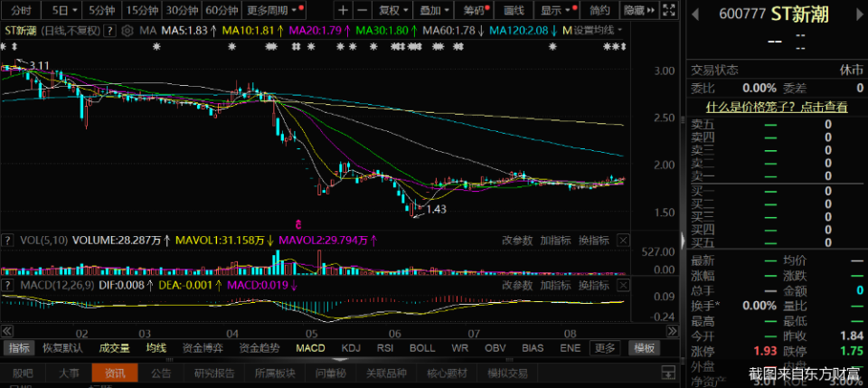Open the 显示 display dropdown
This screenshot has width=868, height=388.
[x=558, y=9]
